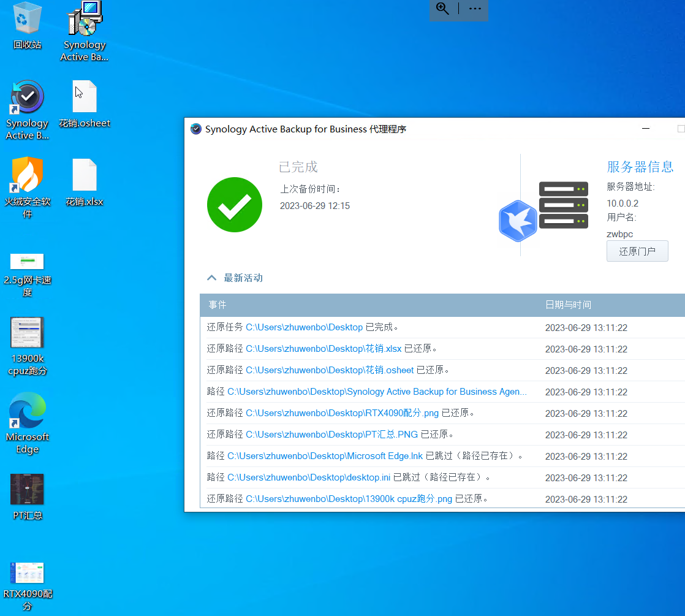Open the RTX4090配分 desktop image
Viewport: 685px width, 616px height.
(27, 587)
